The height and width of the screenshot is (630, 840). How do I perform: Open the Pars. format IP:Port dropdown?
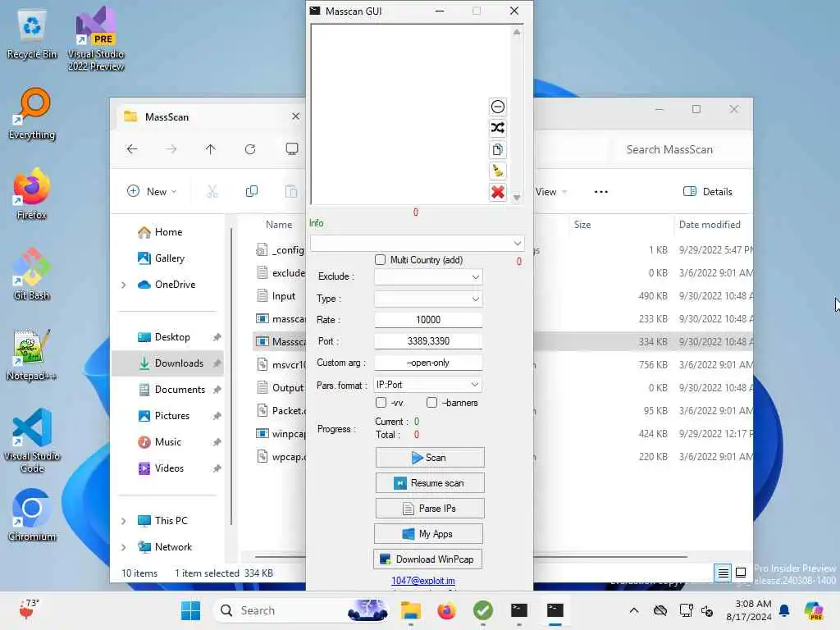pos(427,385)
